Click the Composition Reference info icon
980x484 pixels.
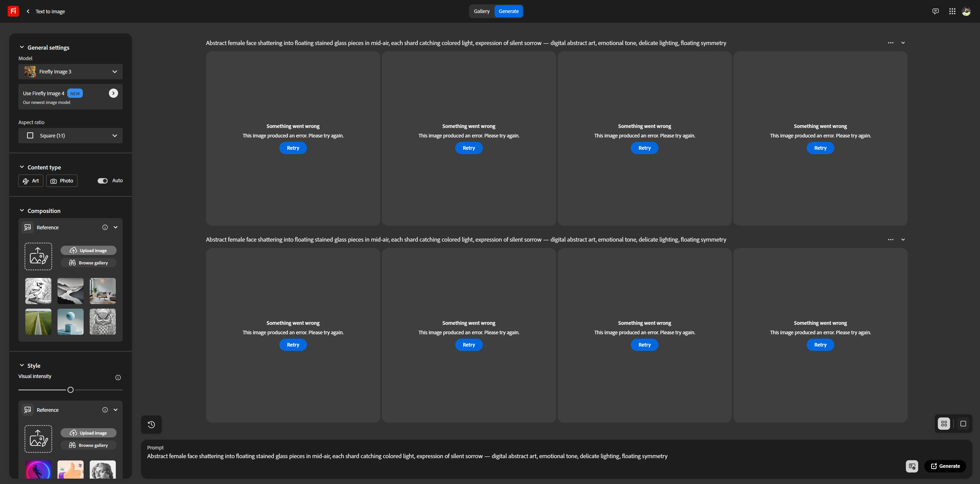point(105,227)
